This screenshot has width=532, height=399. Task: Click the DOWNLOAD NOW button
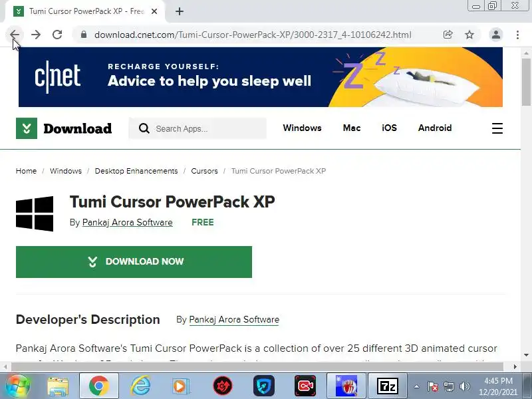coord(134,262)
